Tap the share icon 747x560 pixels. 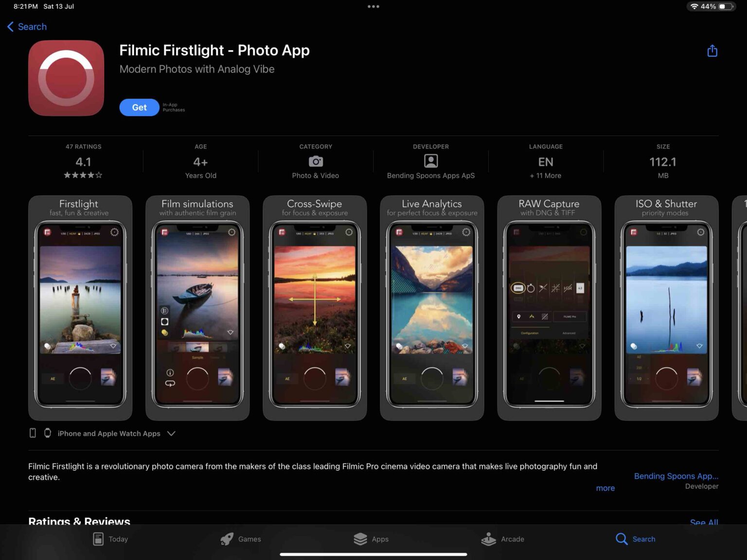pyautogui.click(x=712, y=51)
